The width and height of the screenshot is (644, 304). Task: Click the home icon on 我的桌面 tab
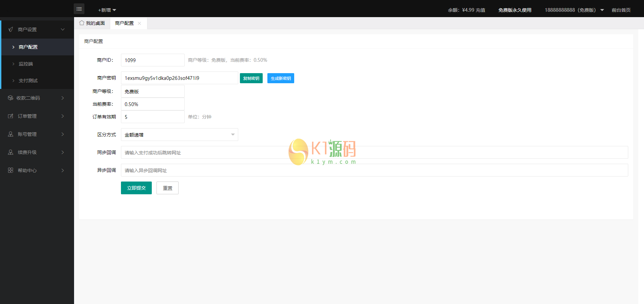[x=81, y=22]
